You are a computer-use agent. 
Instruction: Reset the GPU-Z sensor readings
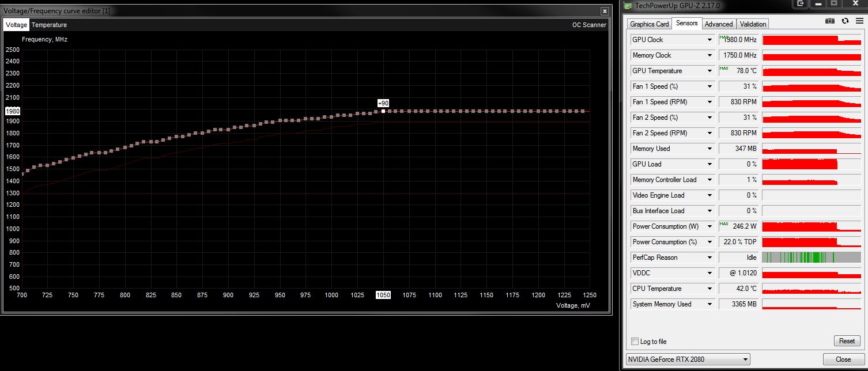click(x=847, y=341)
